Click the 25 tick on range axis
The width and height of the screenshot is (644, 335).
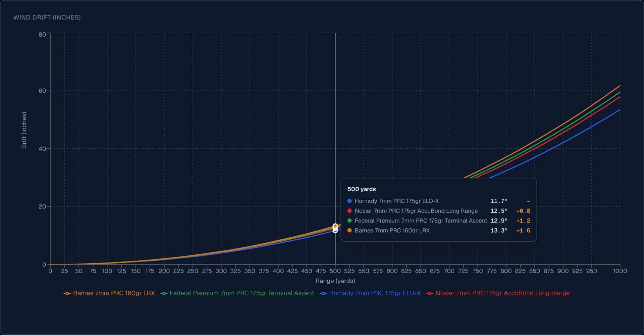pos(64,271)
